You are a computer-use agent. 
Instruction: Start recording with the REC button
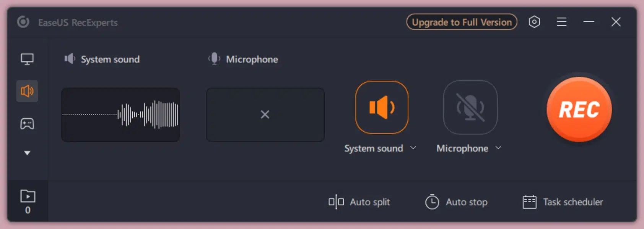tap(579, 110)
